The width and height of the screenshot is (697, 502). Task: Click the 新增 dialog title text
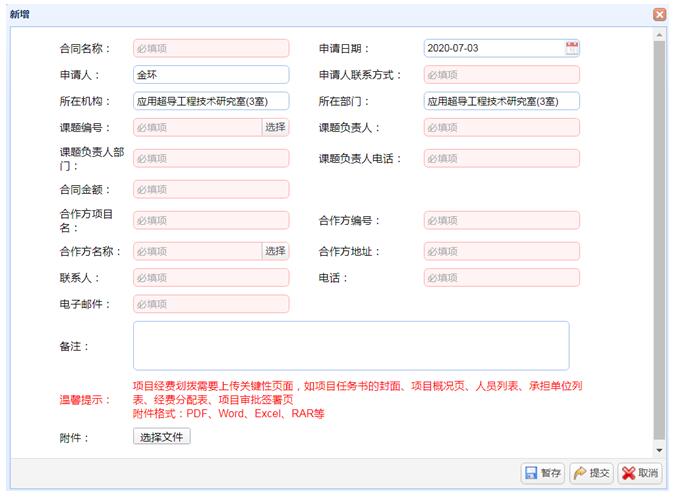tap(20, 14)
